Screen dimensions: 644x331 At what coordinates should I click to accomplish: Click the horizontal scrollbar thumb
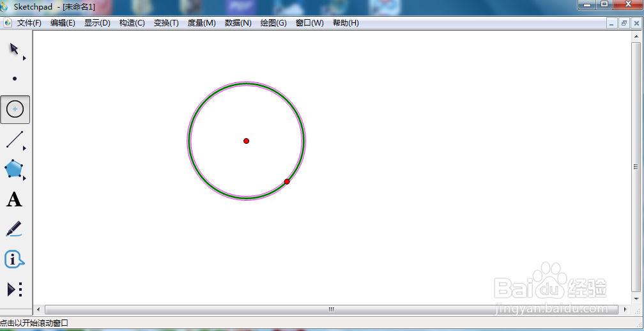(331, 309)
